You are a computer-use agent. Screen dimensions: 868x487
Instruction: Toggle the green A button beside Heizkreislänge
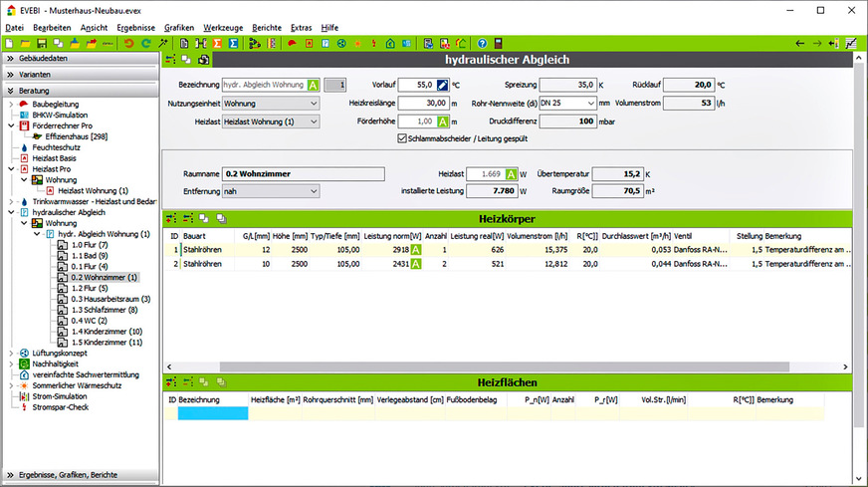pyautogui.click(x=443, y=122)
